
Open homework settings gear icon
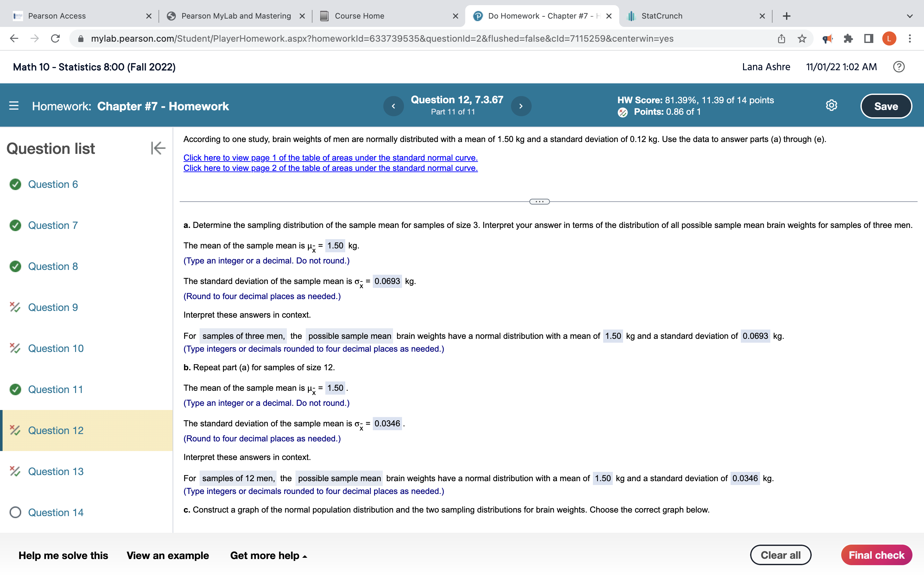coord(831,106)
